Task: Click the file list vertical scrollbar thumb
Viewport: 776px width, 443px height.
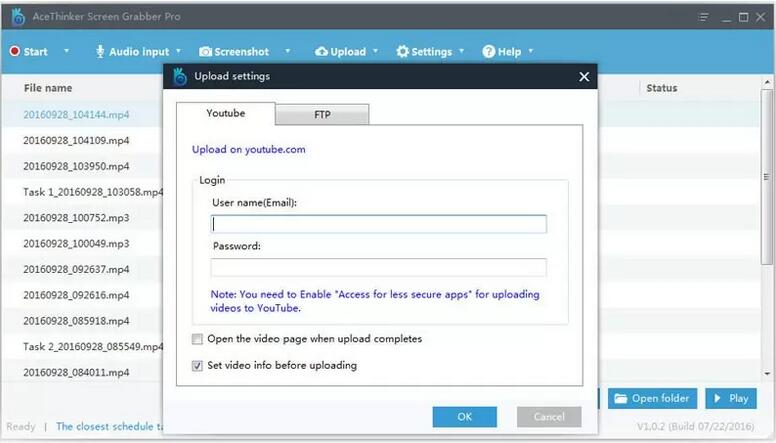Action: point(767,177)
